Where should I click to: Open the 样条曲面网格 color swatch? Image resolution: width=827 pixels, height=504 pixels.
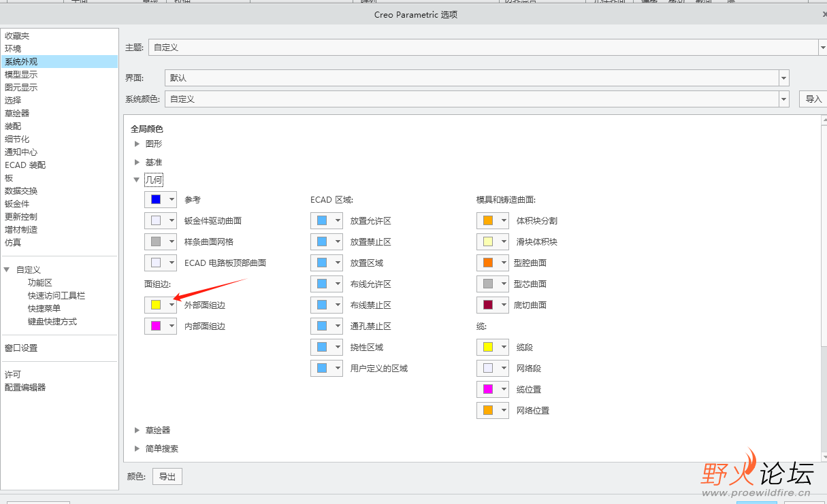click(x=161, y=241)
